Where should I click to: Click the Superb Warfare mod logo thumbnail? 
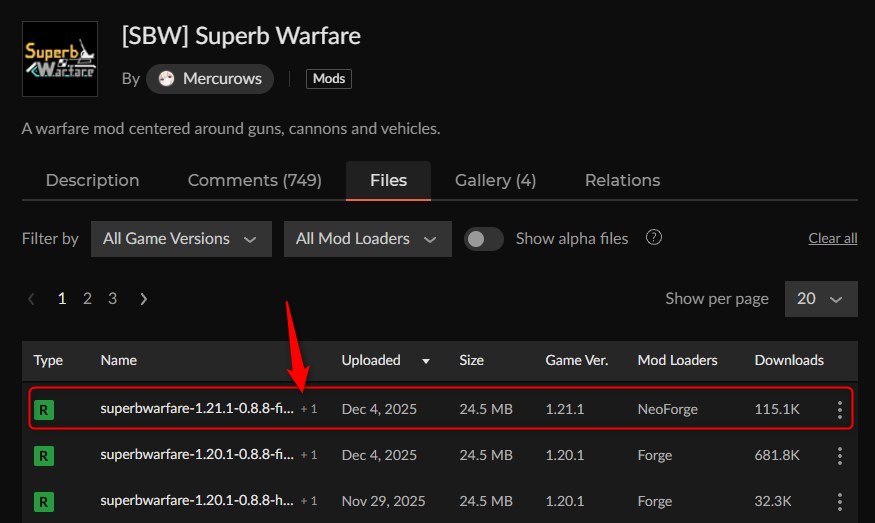point(59,58)
